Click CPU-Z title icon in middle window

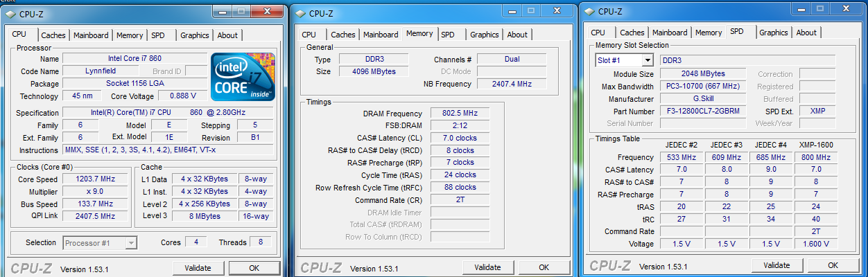coord(300,13)
